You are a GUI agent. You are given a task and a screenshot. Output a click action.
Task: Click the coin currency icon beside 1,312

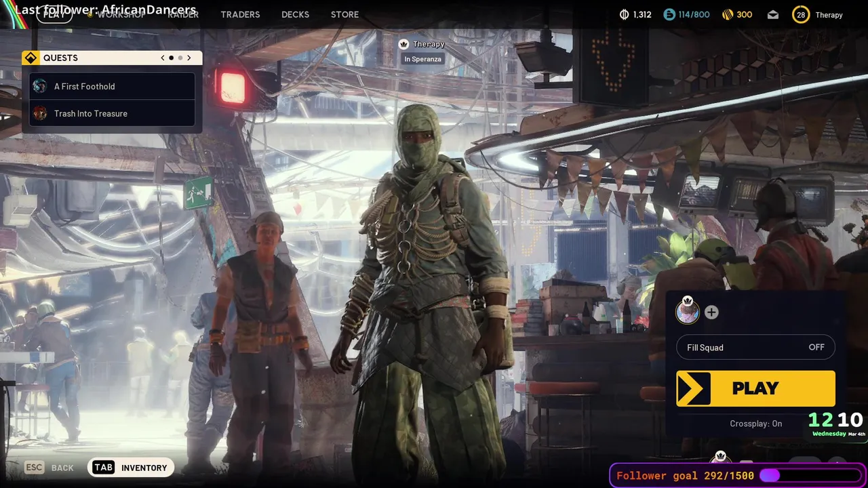(x=625, y=14)
